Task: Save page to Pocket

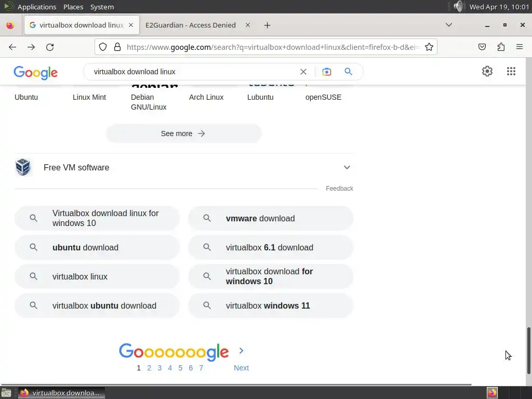Action: tap(482, 47)
